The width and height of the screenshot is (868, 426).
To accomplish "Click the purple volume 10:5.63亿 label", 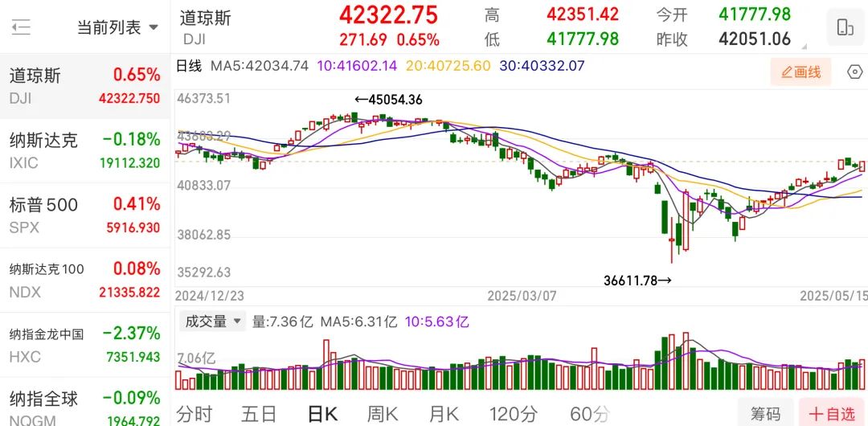I will 436,322.
